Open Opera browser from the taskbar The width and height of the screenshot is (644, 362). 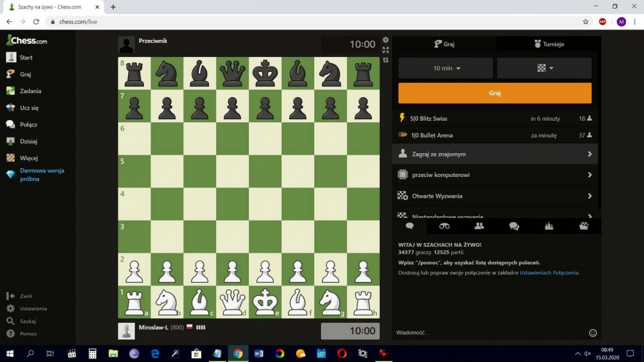342,353
